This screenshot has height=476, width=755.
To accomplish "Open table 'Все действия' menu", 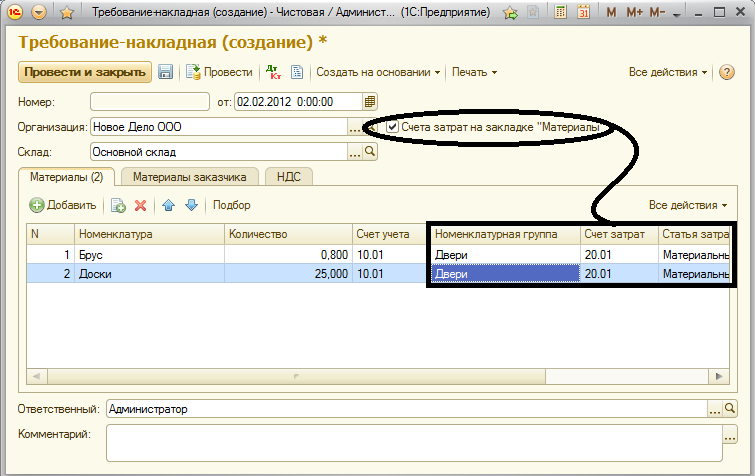I will tap(688, 205).
